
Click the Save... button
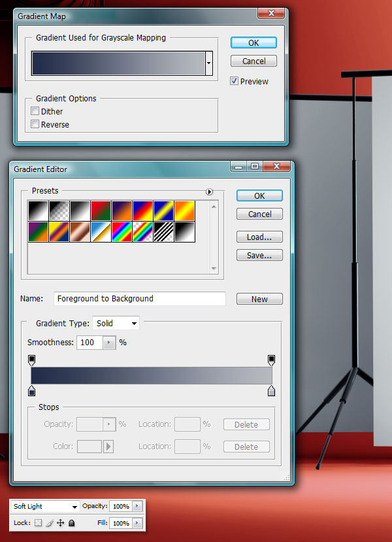[x=259, y=255]
